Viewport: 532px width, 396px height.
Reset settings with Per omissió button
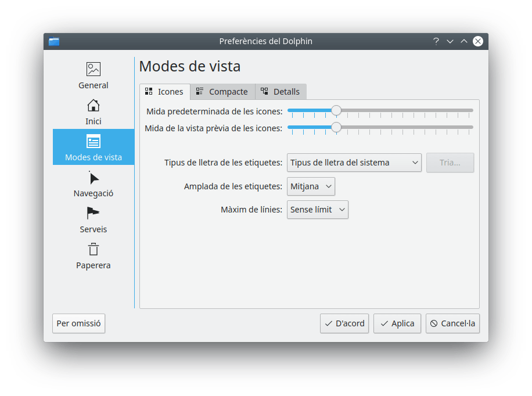point(79,323)
